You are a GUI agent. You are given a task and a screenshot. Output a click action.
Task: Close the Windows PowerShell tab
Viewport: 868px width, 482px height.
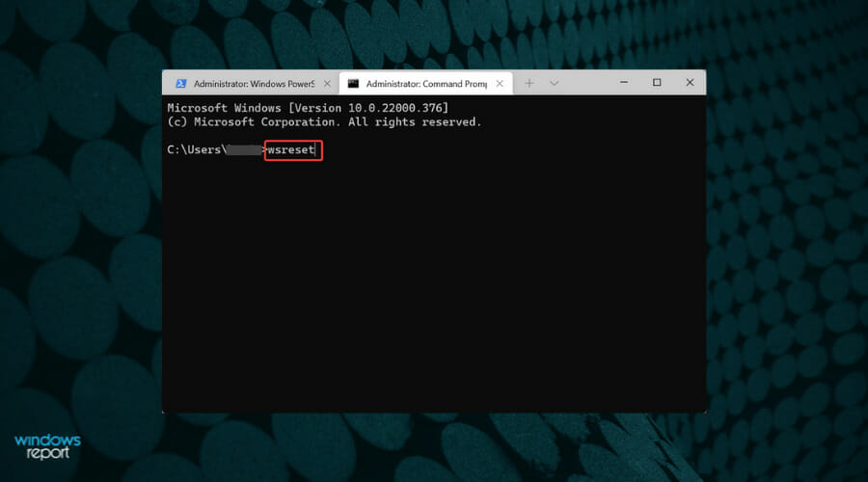pyautogui.click(x=327, y=84)
